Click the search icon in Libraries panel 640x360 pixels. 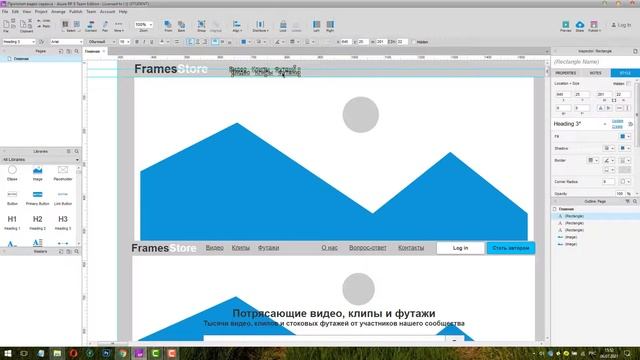(76, 151)
